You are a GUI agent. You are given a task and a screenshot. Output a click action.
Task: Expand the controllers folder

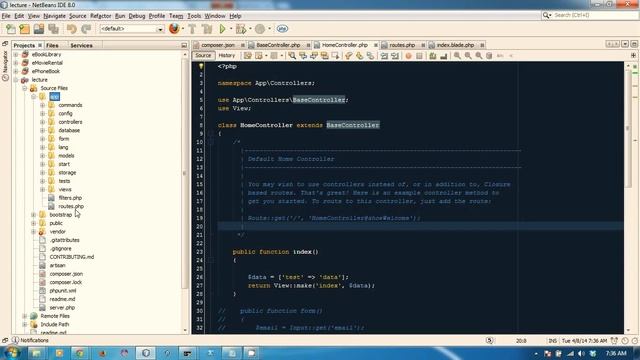[x=42, y=122]
